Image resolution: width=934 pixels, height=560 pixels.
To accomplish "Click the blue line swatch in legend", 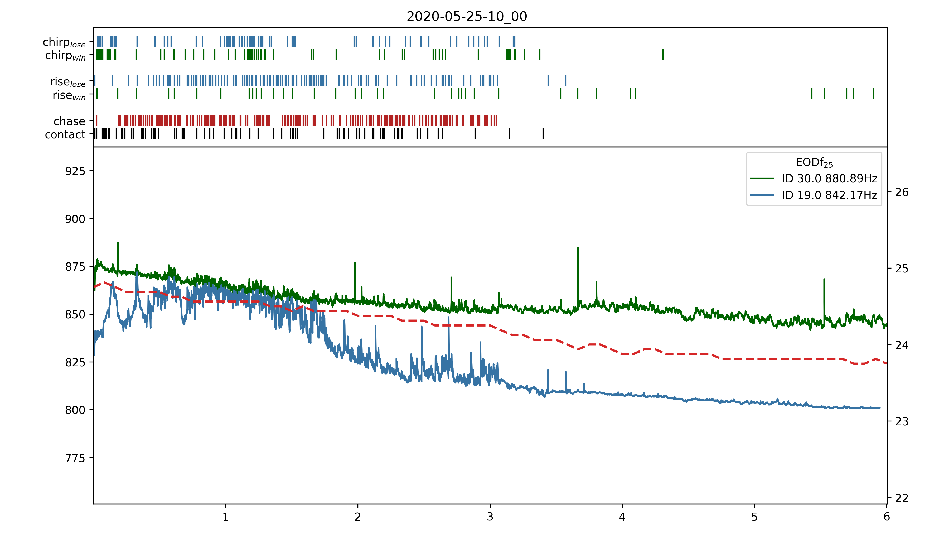I will coord(762,195).
